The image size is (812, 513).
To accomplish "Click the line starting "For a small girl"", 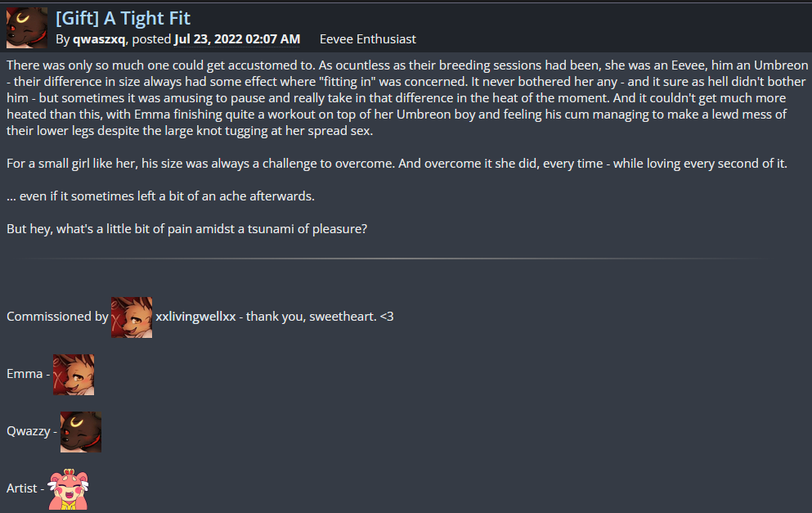I will coord(396,163).
